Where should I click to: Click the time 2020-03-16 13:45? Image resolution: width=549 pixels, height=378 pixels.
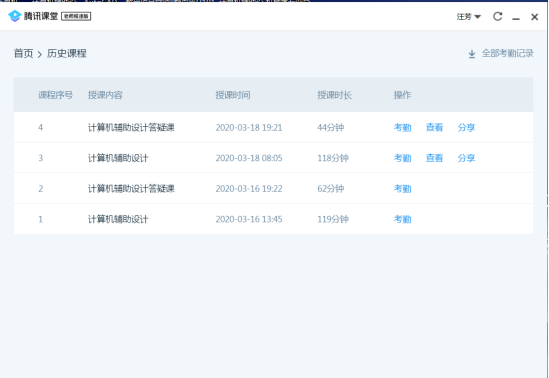(x=249, y=219)
